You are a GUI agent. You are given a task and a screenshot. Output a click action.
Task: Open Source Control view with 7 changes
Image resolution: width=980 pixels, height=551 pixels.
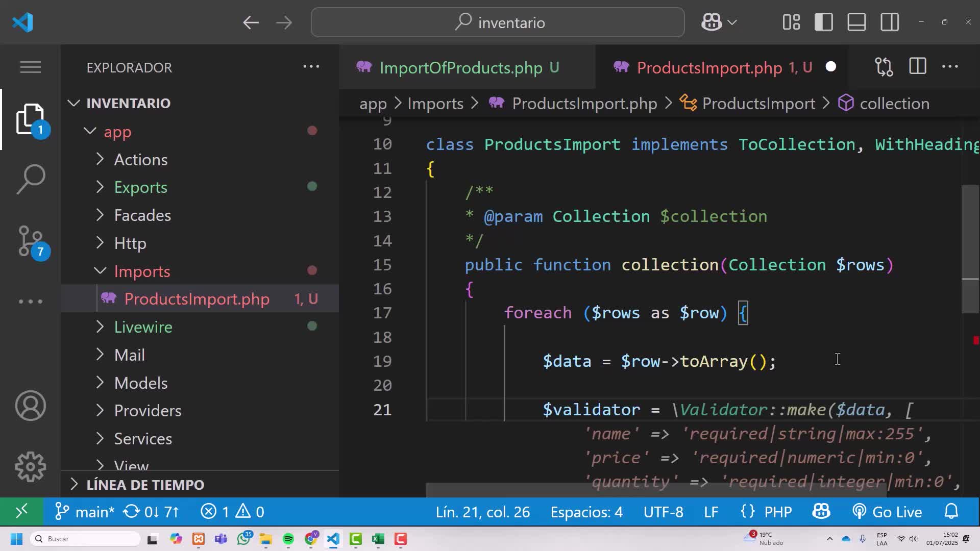click(x=31, y=241)
